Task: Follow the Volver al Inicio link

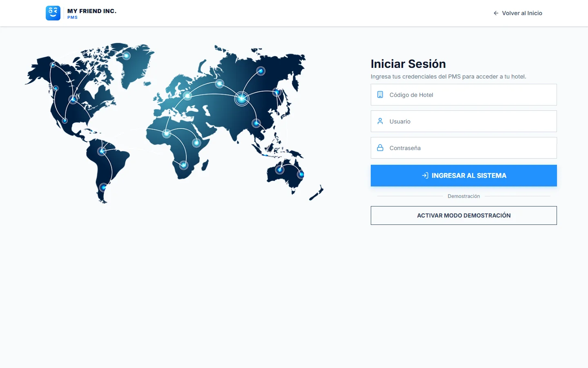Action: [x=518, y=13]
